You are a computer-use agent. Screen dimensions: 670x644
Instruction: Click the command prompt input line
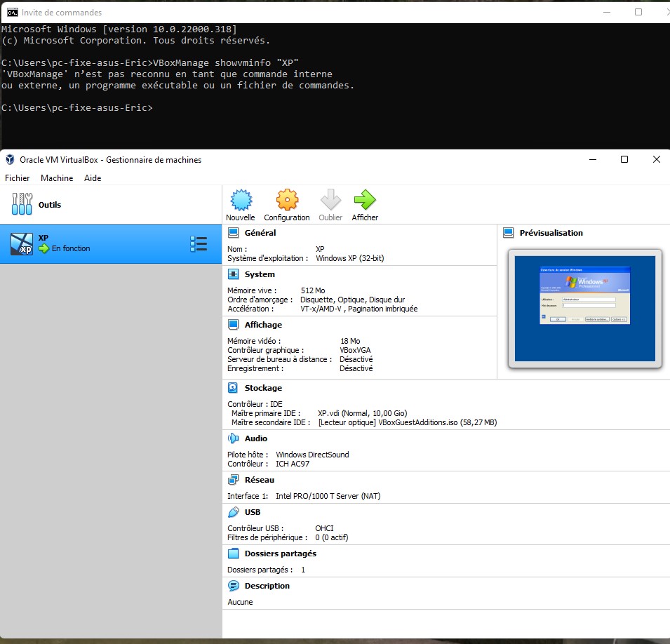(x=77, y=108)
